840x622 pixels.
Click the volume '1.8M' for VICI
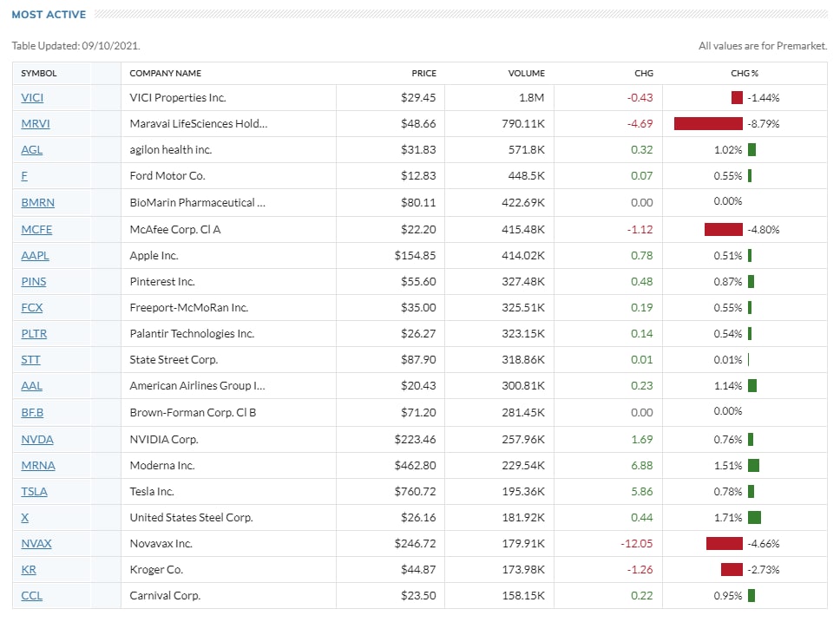531,97
